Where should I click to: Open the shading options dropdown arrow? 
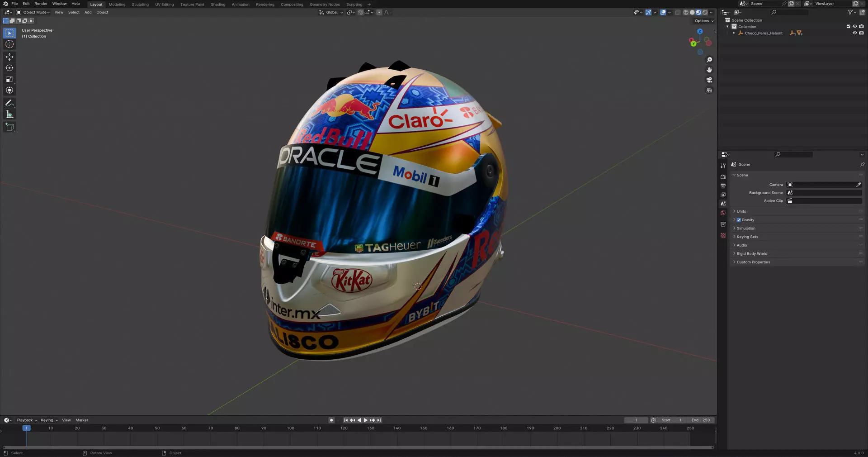(x=712, y=12)
